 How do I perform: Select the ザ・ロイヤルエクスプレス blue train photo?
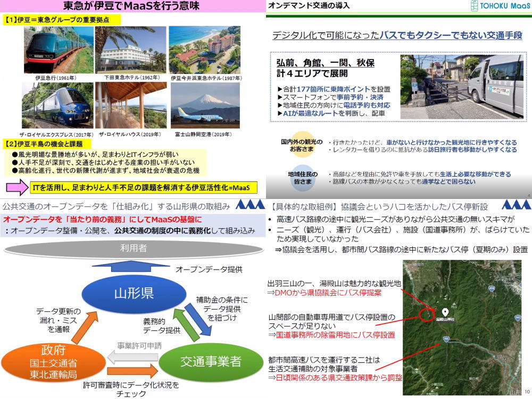(x=57, y=105)
